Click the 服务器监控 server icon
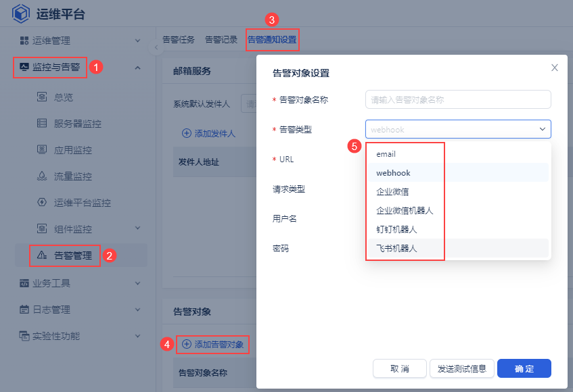 point(42,123)
